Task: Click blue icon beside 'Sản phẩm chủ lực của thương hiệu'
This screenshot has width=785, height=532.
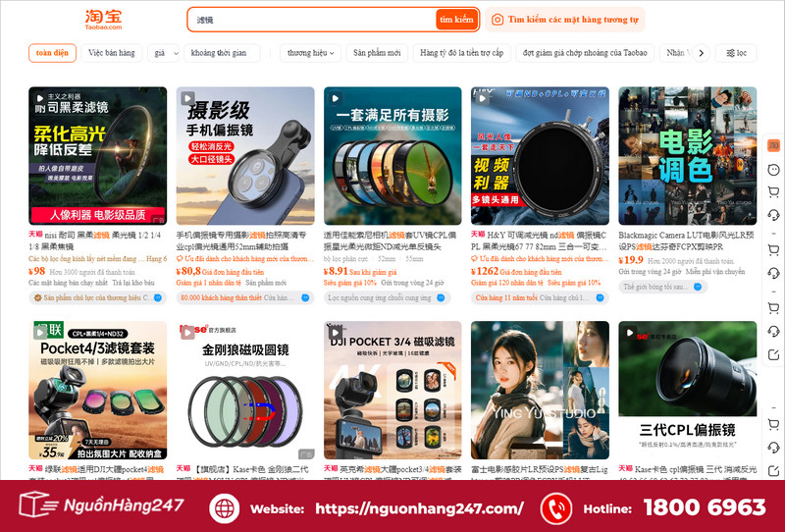Action: point(158,297)
